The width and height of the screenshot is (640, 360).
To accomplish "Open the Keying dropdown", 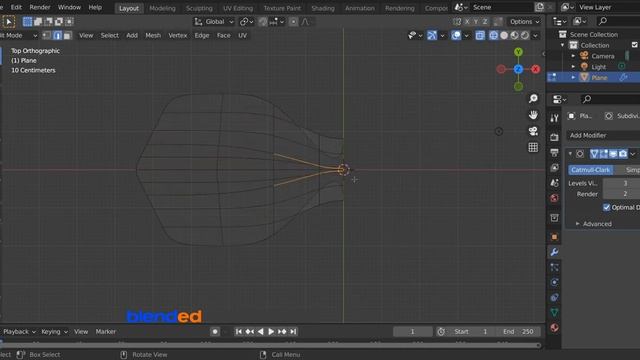I will click(x=54, y=331).
